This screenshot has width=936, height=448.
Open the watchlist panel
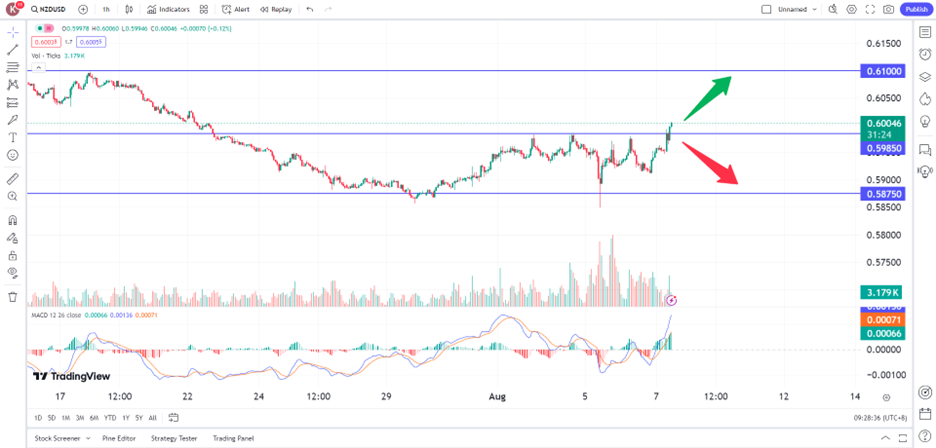pos(925,32)
